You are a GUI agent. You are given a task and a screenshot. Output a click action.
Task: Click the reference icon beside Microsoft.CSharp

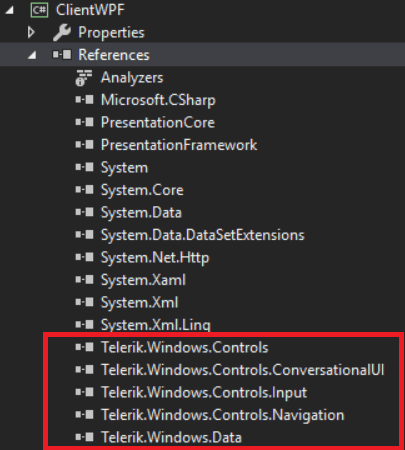point(84,100)
